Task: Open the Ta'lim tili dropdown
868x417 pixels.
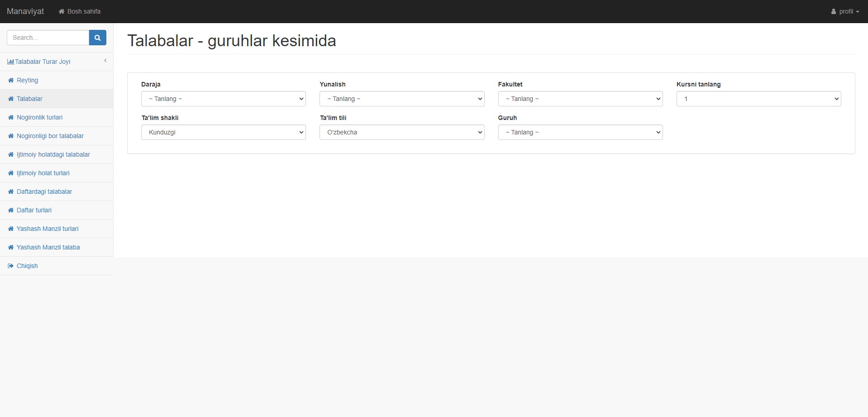Action: [401, 132]
